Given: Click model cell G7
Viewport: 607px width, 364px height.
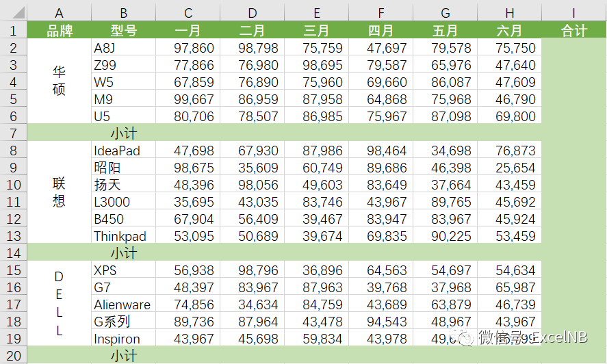Looking at the screenshot, I should [123, 287].
